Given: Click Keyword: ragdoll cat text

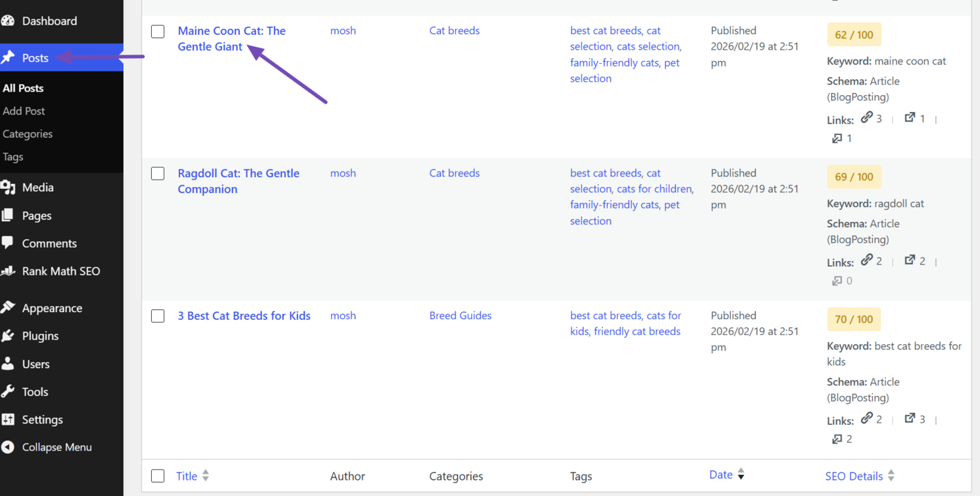Looking at the screenshot, I should coord(875,204).
